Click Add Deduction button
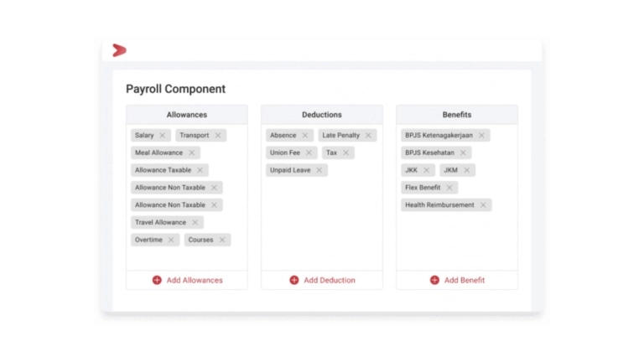The image size is (644, 362). pyautogui.click(x=322, y=280)
